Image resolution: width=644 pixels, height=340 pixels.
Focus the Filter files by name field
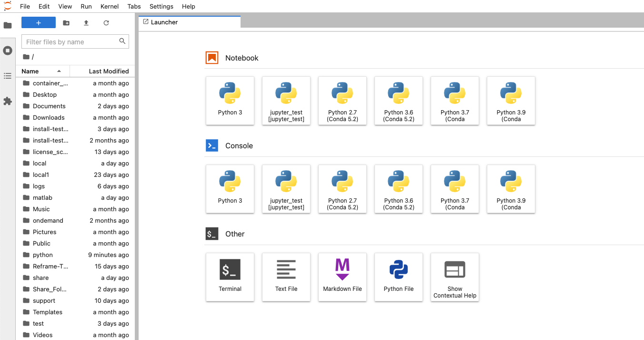[75, 41]
